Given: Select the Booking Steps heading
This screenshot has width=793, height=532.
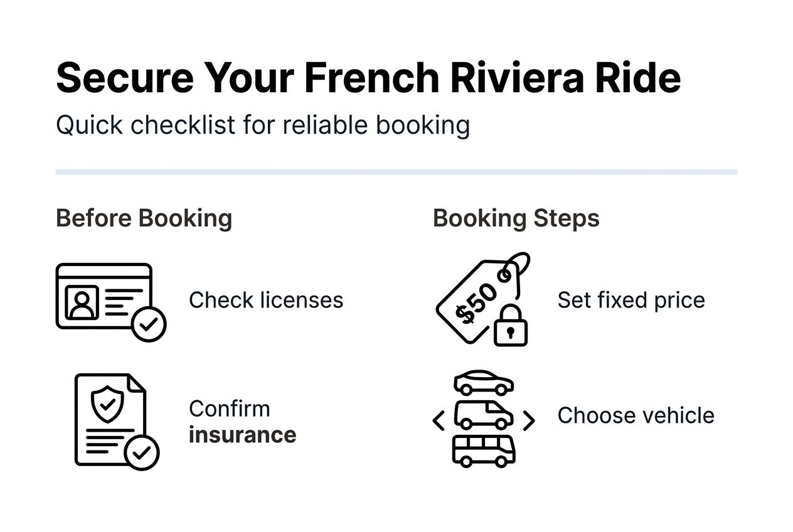Looking at the screenshot, I should tap(516, 219).
